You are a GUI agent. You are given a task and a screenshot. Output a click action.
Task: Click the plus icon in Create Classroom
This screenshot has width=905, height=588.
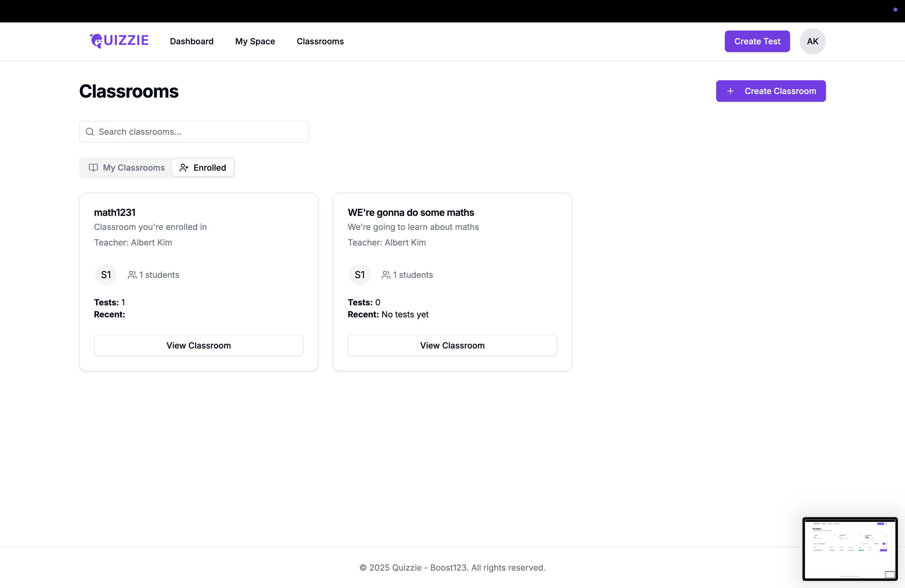click(x=731, y=91)
